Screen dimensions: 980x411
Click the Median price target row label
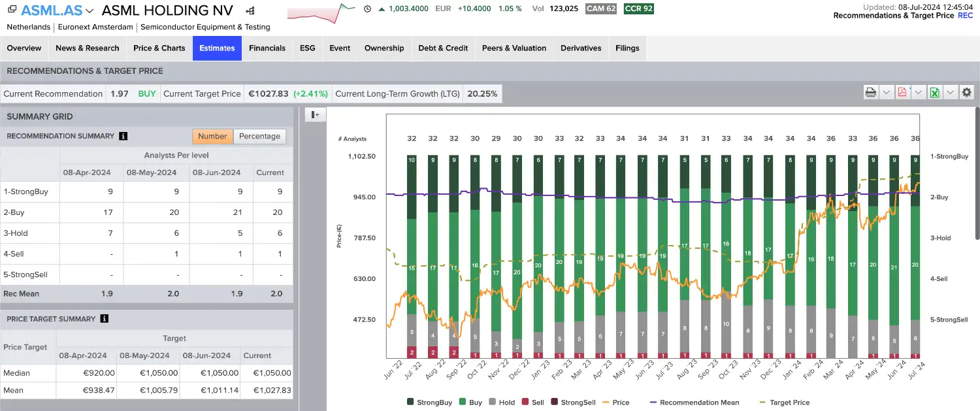[x=16, y=373]
